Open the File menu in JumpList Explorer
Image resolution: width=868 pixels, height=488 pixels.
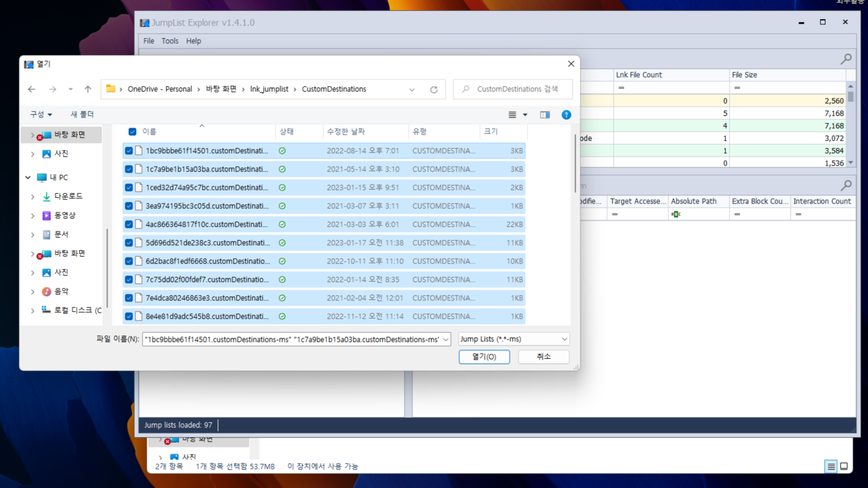tap(149, 41)
